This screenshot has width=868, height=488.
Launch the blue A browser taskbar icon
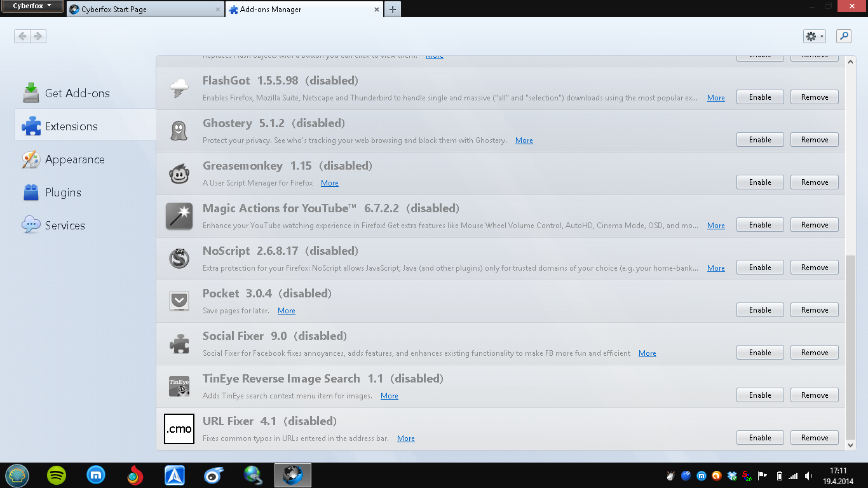[175, 475]
